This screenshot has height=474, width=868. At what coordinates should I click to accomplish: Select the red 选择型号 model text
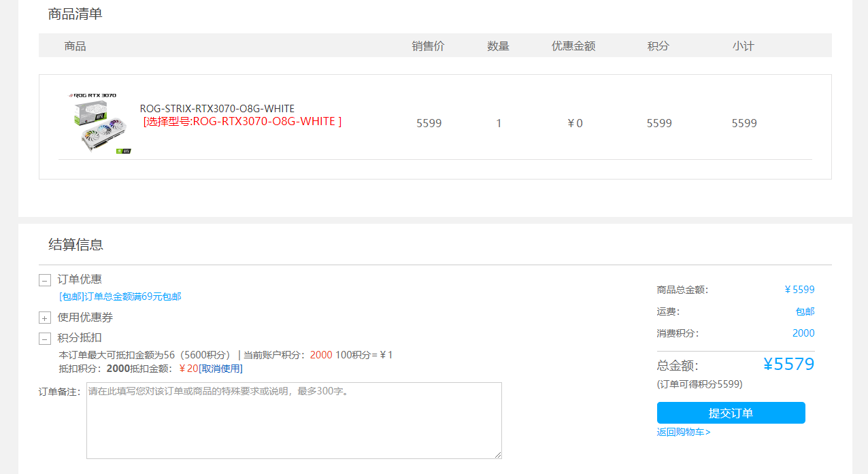tap(242, 121)
